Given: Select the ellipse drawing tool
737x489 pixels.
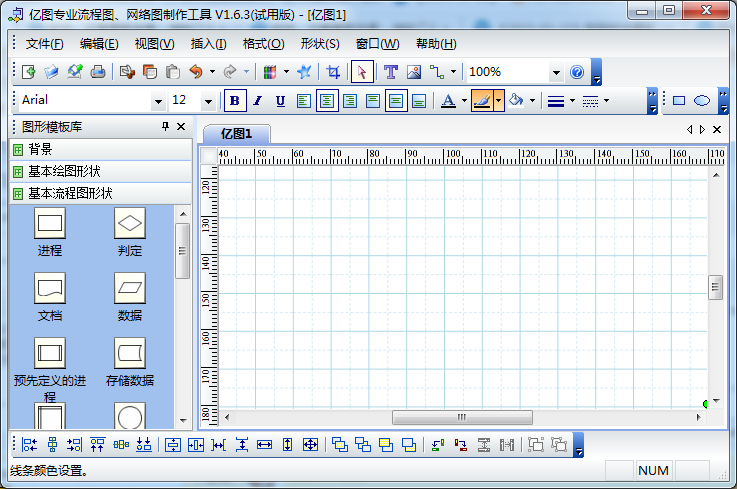Looking at the screenshot, I should (x=702, y=100).
